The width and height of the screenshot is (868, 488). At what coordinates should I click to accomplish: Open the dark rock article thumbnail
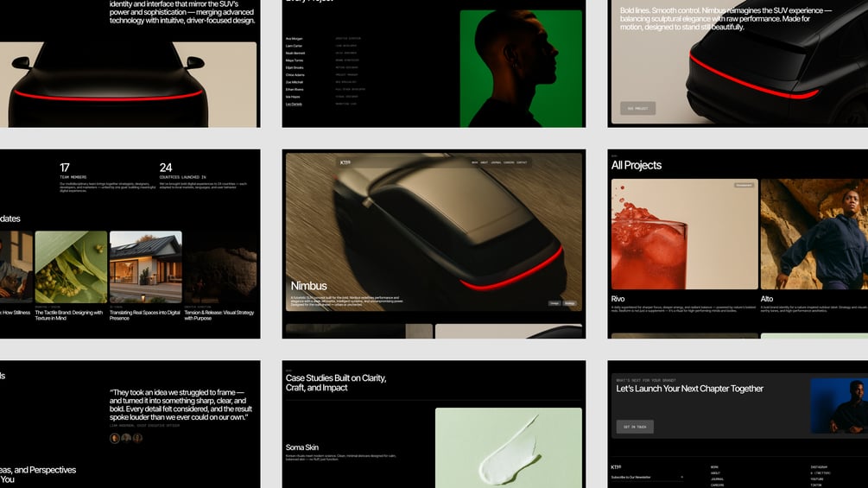click(220, 267)
